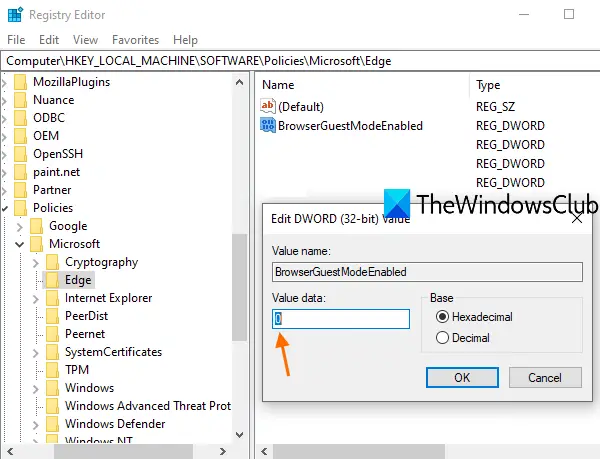Screen dimensions: 600x459
Task: Click the Cryptography folder icon
Action: pos(52,262)
